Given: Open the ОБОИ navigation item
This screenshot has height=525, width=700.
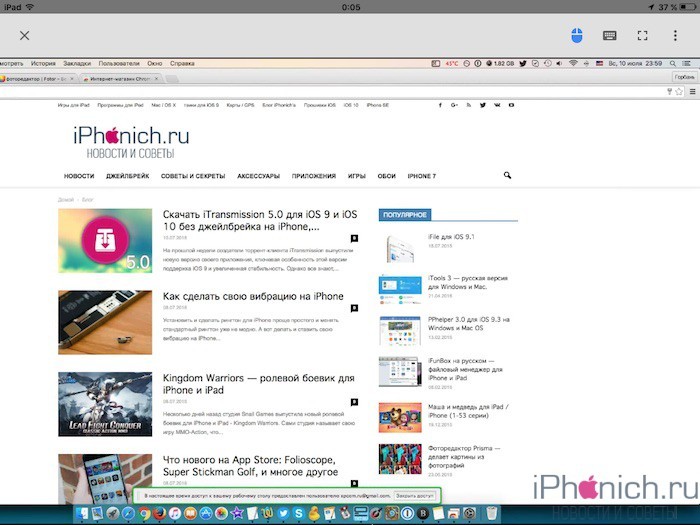Looking at the screenshot, I should [x=387, y=176].
